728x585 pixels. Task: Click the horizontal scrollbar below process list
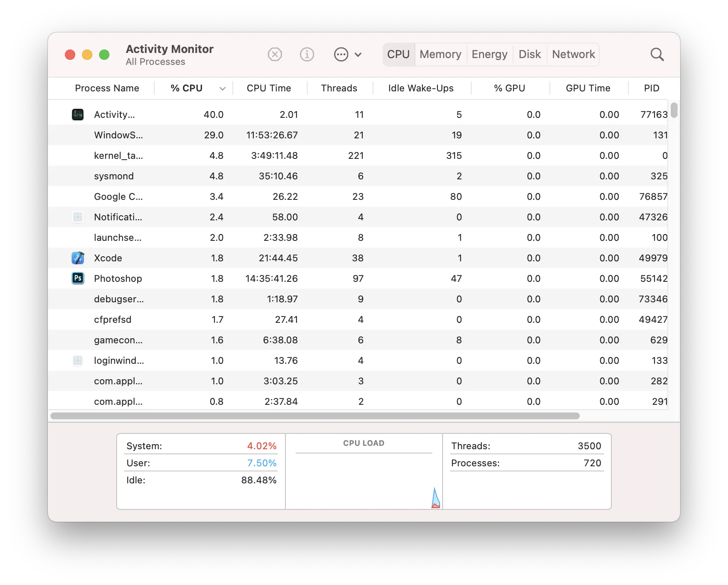tap(315, 416)
